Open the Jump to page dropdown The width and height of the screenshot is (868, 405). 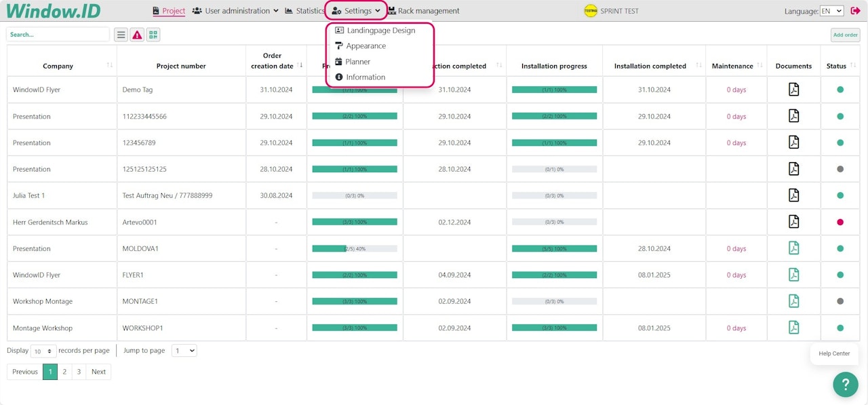(x=183, y=351)
